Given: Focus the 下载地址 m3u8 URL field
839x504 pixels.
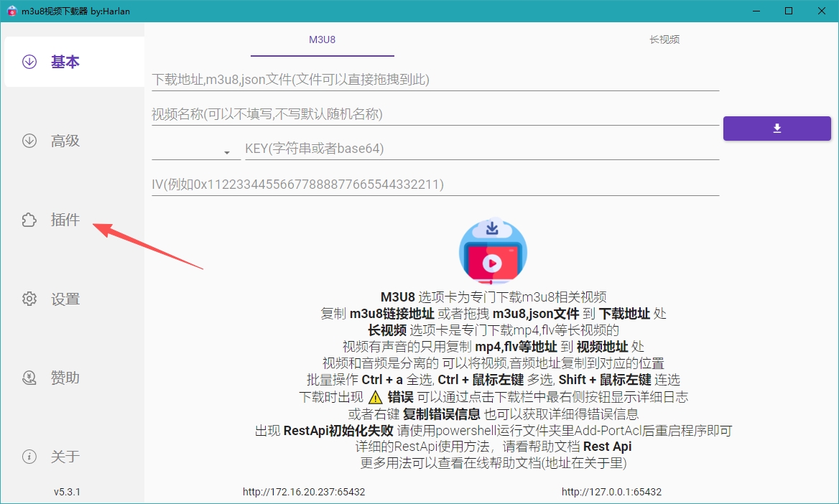Looking at the screenshot, I should click(435, 80).
